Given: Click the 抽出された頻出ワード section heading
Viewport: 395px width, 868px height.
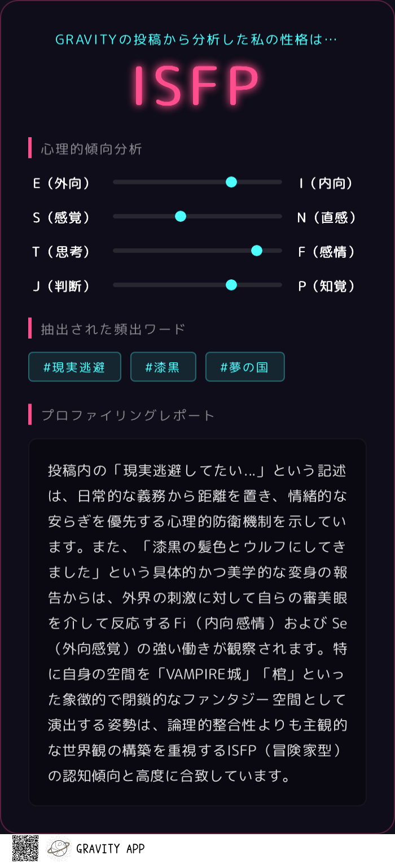Looking at the screenshot, I should pos(113,329).
